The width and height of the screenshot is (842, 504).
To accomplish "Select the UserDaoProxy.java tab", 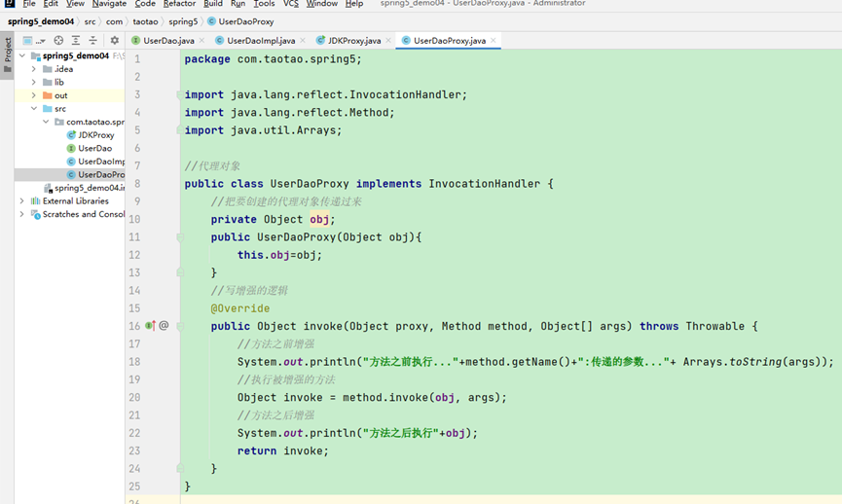I will point(449,40).
